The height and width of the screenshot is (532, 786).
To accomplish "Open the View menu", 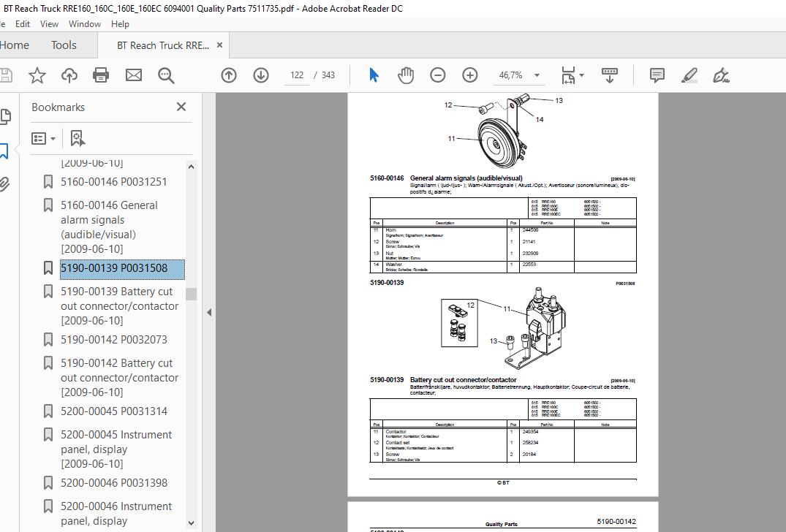I will click(49, 24).
